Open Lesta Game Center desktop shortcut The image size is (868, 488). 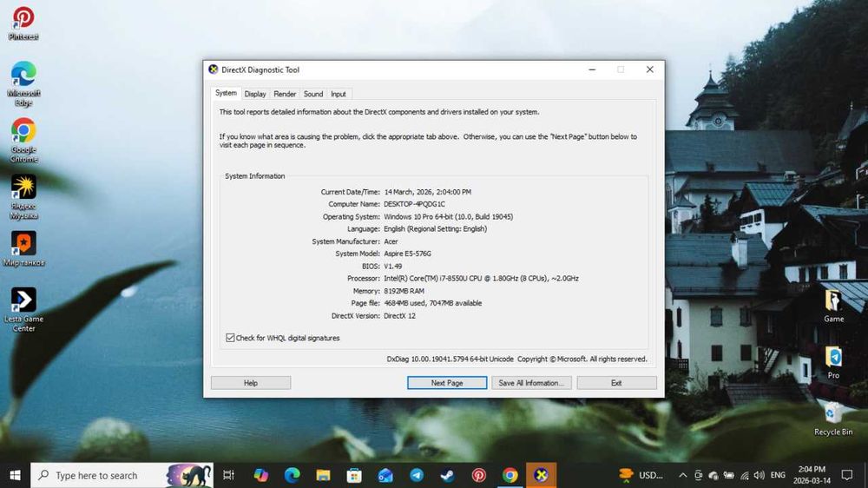(23, 309)
